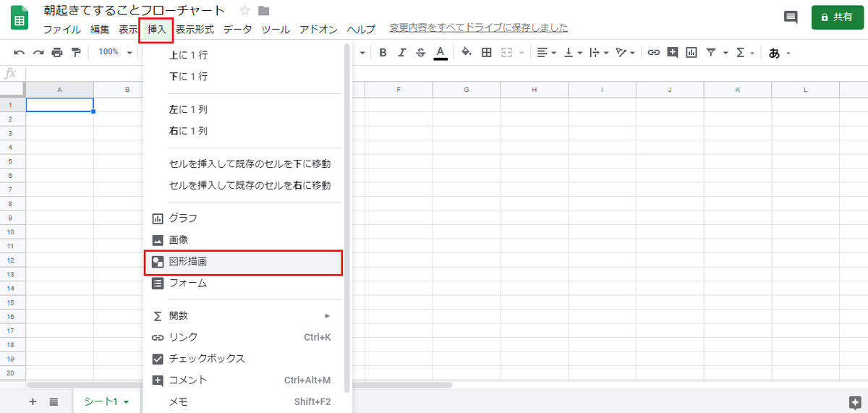
Task: Click the insert chart toolbar icon
Action: point(692,52)
